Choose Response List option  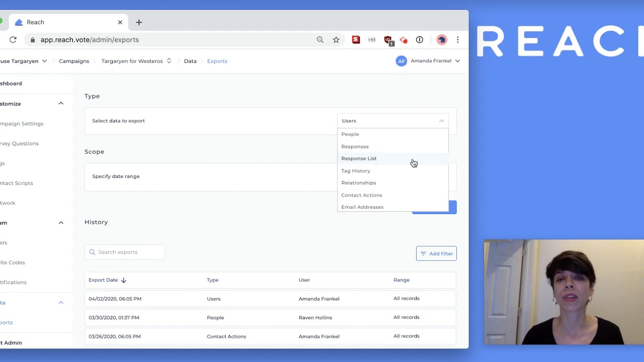click(392, 158)
